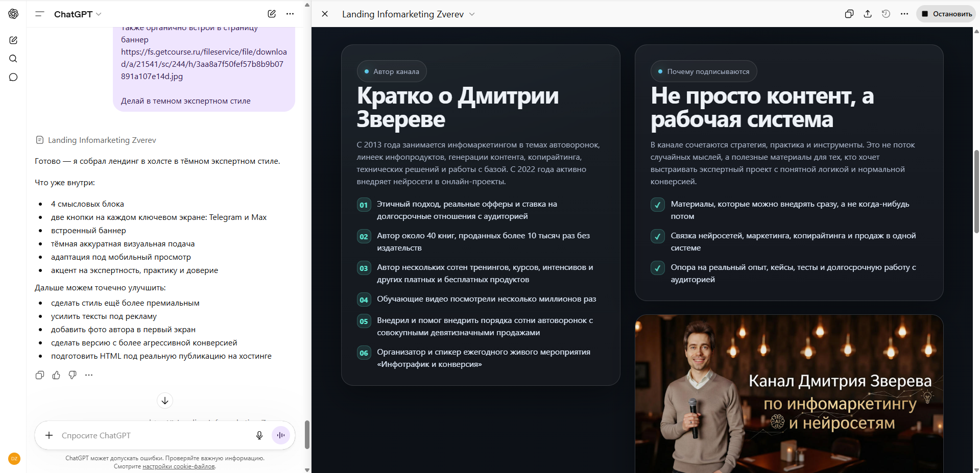This screenshot has width=980, height=473.
Task: Copy the assistant's reply using the copy icon
Action: [39, 375]
